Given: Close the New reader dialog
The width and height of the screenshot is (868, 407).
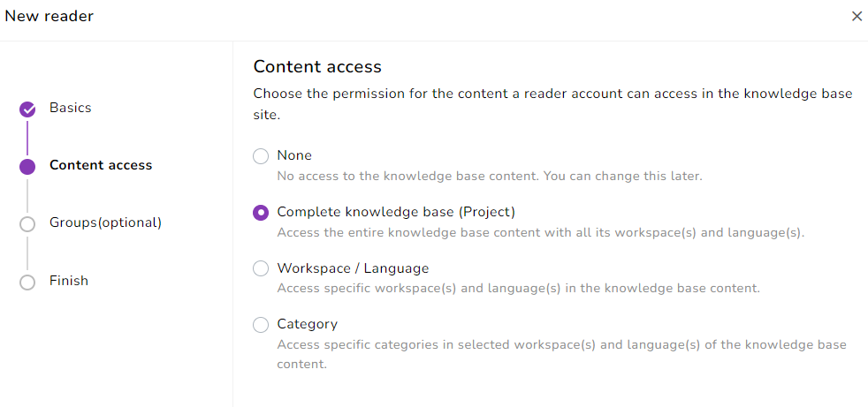Looking at the screenshot, I should coord(857,17).
